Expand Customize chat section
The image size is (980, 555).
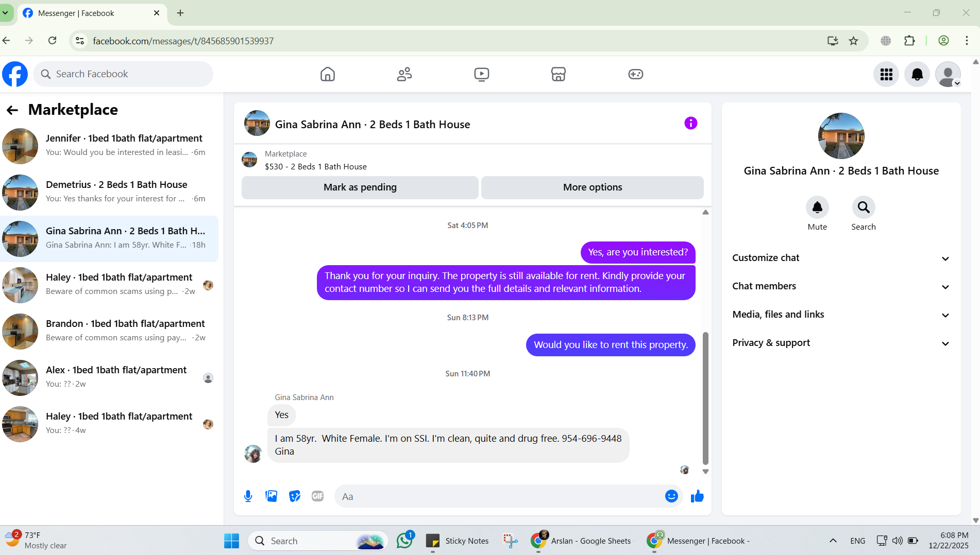click(x=841, y=258)
